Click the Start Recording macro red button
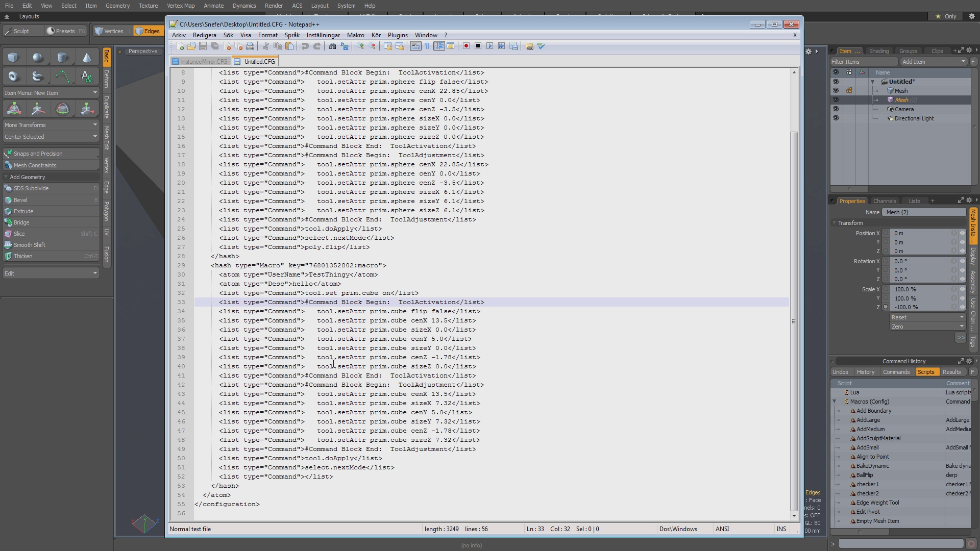The height and width of the screenshot is (551, 980). click(x=466, y=46)
